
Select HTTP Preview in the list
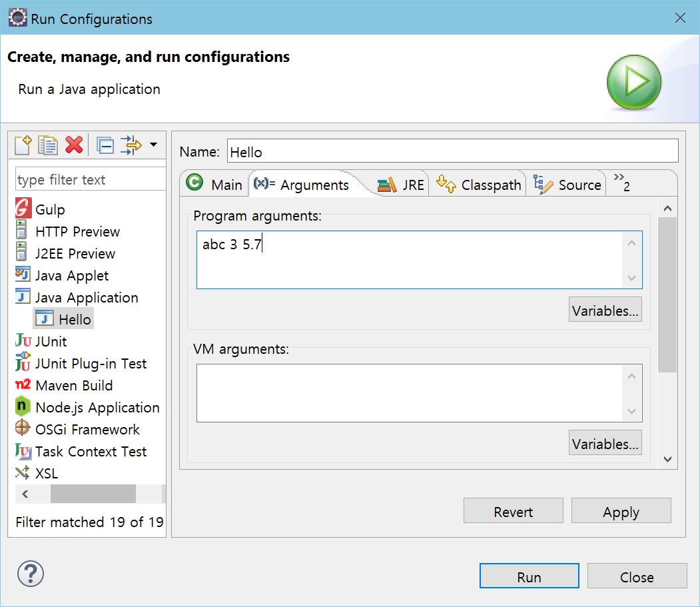(68, 231)
